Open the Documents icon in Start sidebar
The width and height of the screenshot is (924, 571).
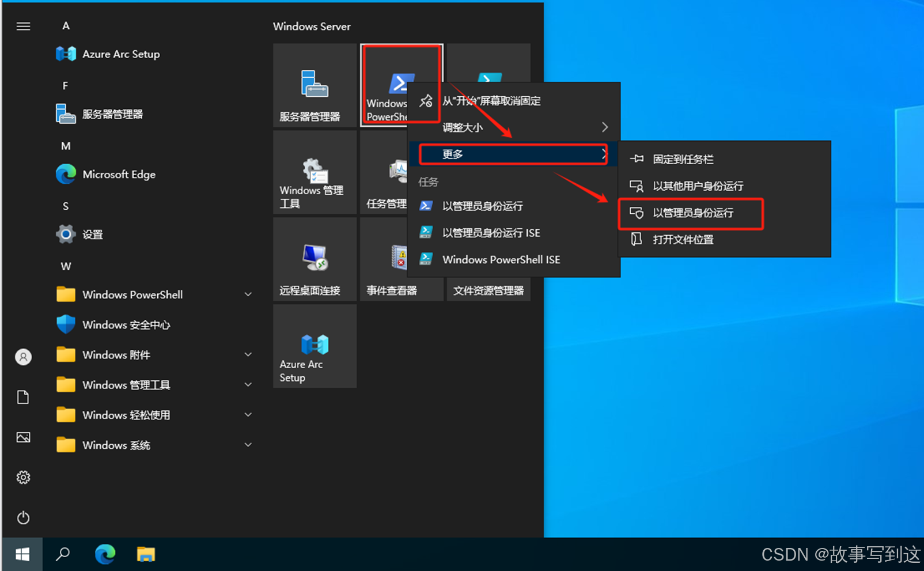click(x=23, y=397)
